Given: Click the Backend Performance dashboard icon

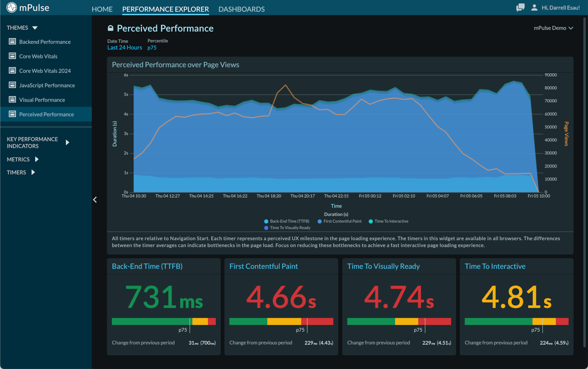Looking at the screenshot, I should click(x=12, y=42).
